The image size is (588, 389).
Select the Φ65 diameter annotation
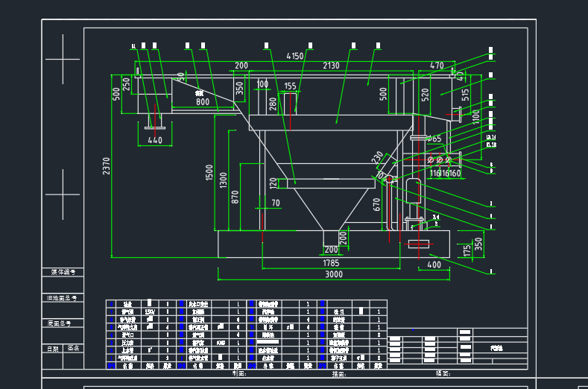pyautogui.click(x=434, y=139)
